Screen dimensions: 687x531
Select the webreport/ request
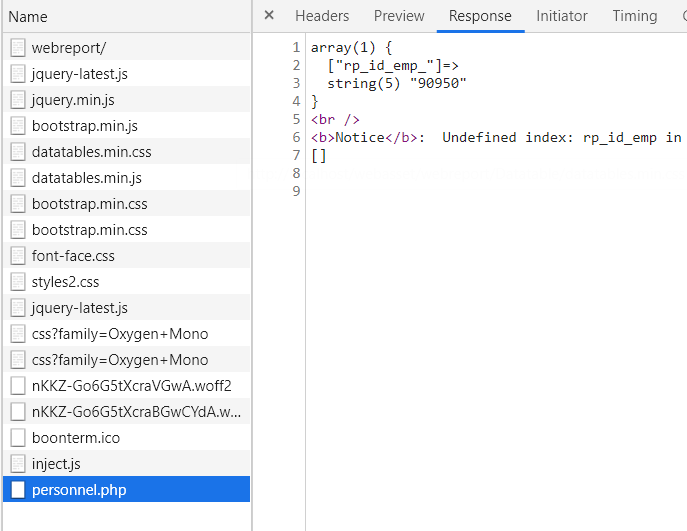(69, 48)
